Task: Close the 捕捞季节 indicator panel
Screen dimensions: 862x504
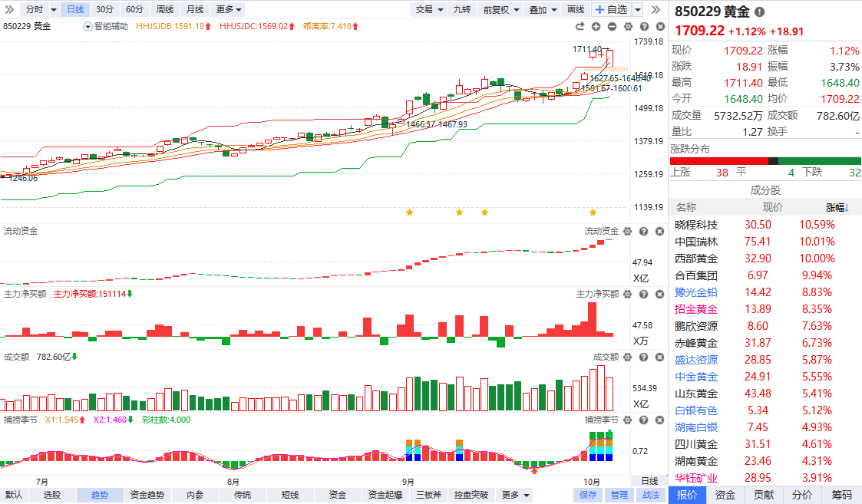Action: coord(659,420)
